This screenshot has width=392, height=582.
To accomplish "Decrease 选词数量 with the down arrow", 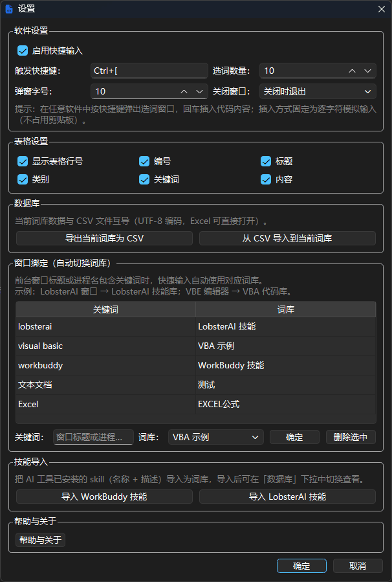I will 367,71.
